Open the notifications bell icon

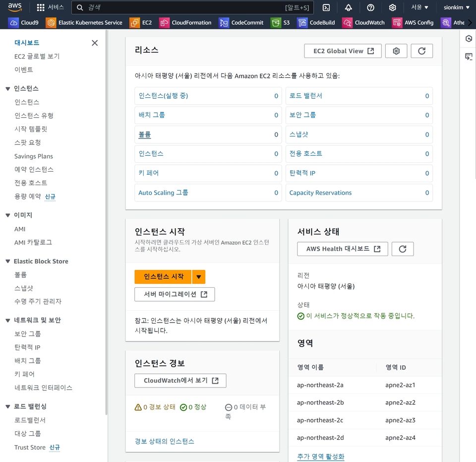349,7
